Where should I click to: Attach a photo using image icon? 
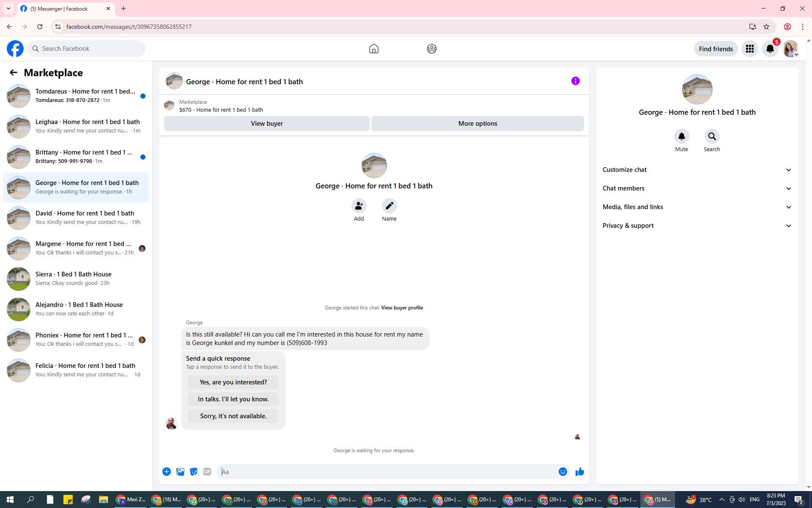coord(180,472)
